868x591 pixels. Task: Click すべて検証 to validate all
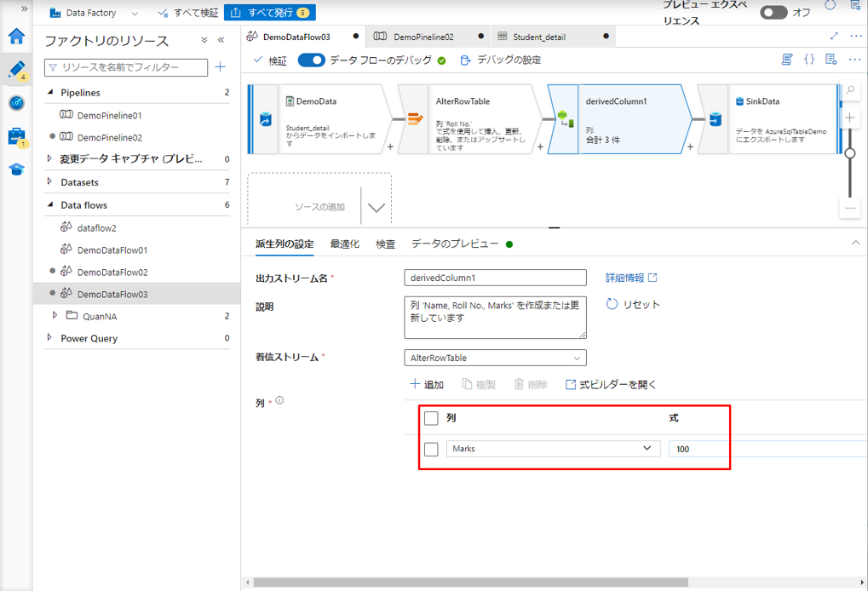click(187, 13)
